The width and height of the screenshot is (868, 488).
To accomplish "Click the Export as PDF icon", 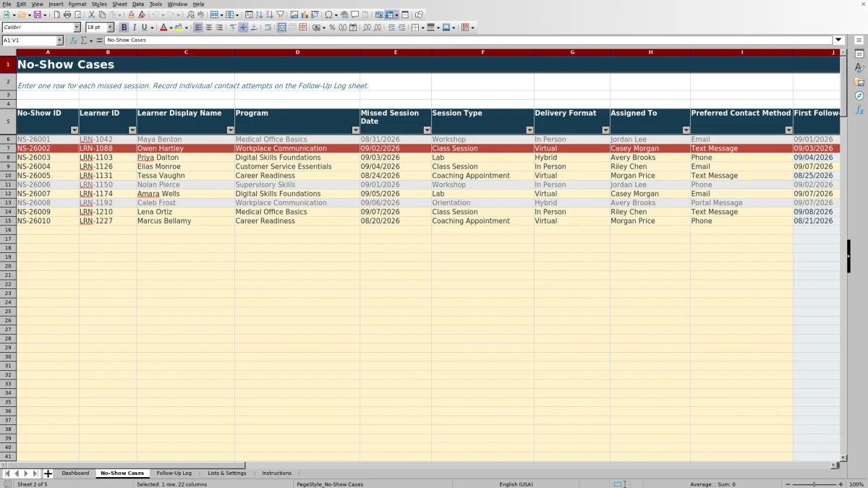I will click(57, 14).
